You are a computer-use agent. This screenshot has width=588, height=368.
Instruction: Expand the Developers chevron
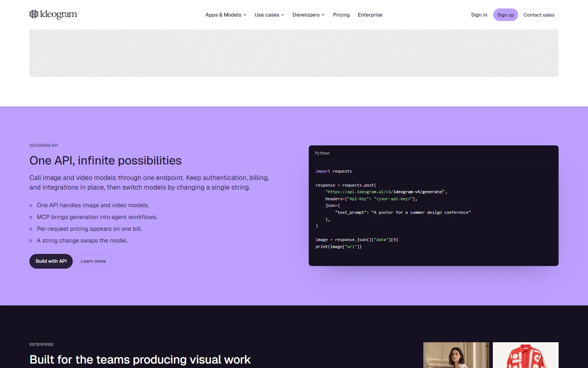[323, 15]
